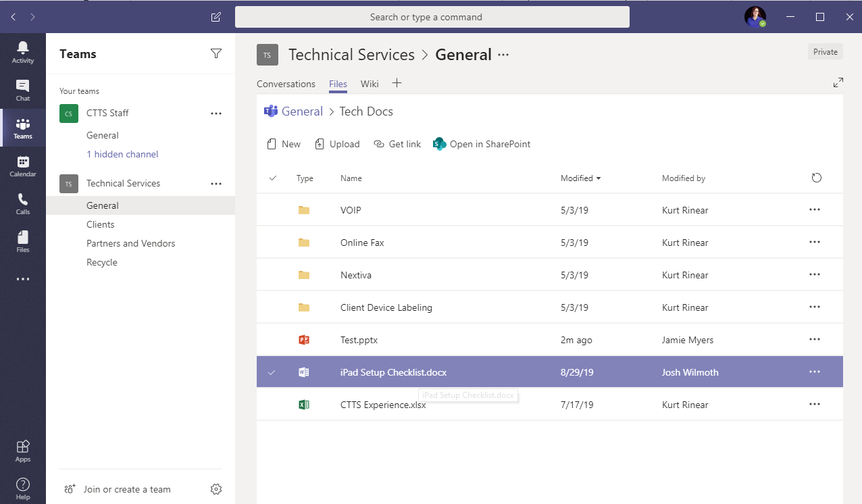Viewport: 862px width, 504px height.
Task: Open channel settings via the gear icon
Action: tap(215, 488)
